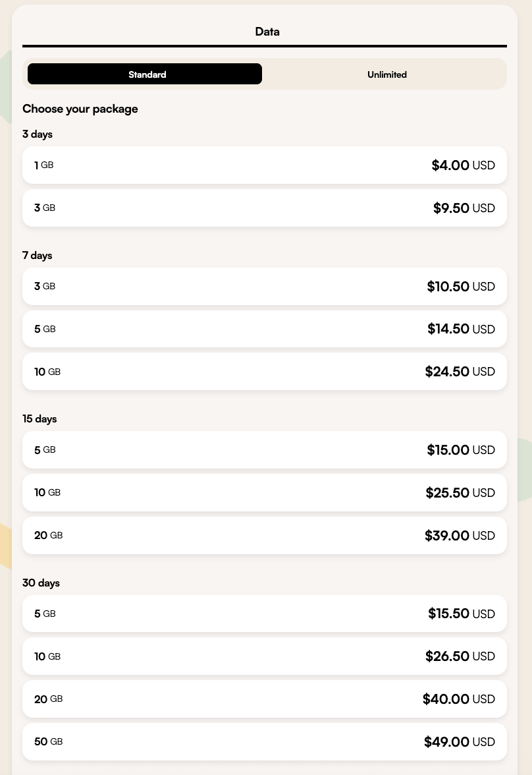Click the $10.50 USD price label

[x=461, y=286]
